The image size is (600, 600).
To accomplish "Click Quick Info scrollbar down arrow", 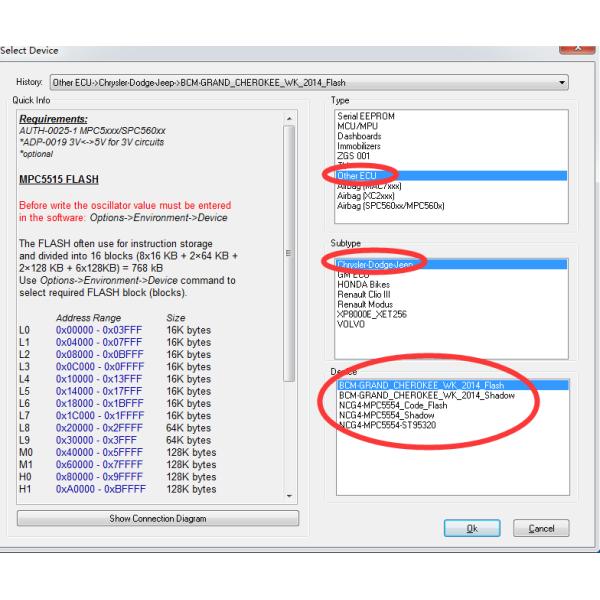I will [x=290, y=496].
